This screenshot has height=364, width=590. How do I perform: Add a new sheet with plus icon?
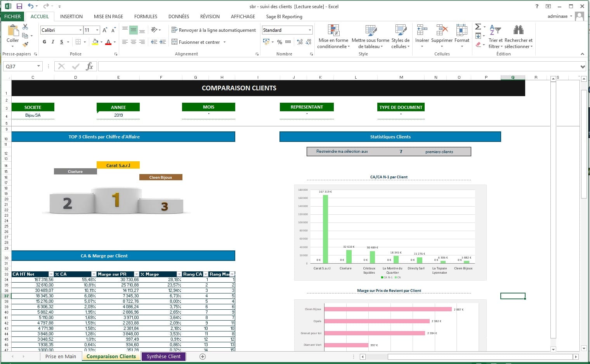coord(203,357)
